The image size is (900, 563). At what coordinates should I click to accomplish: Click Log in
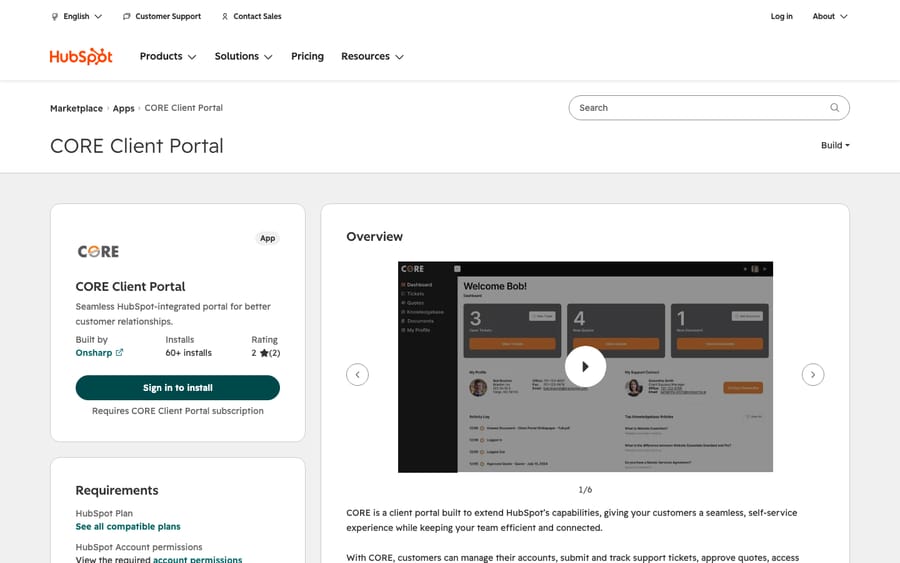pyautogui.click(x=781, y=17)
